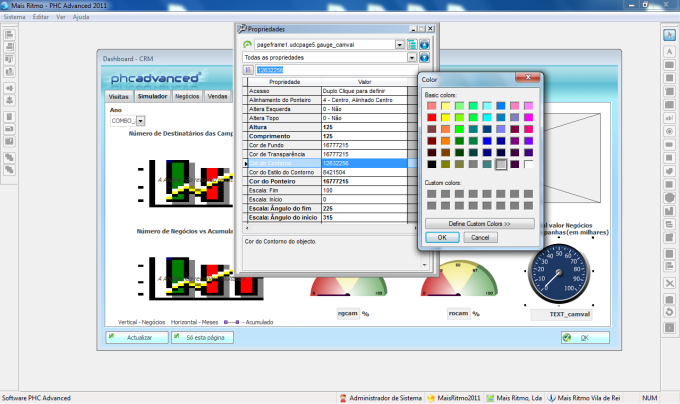Click the Align Bottom Edges layout icon
Image resolution: width=680 pixels, height=404 pixels.
pyautogui.click(x=9, y=72)
